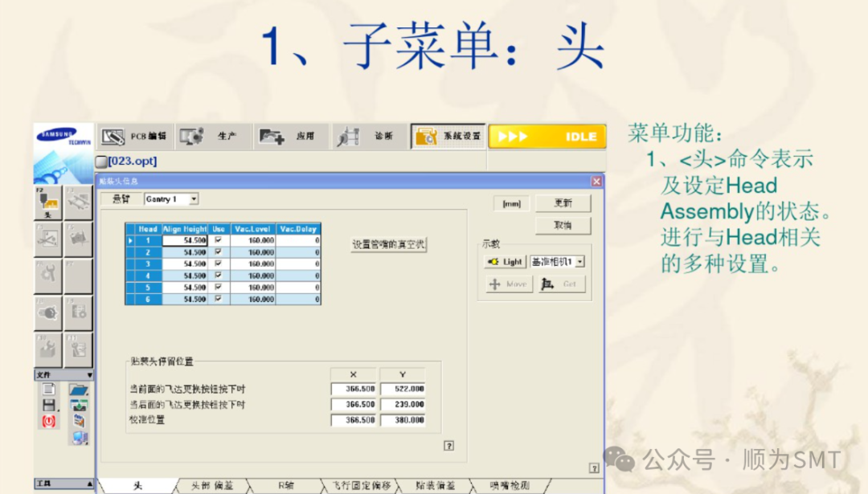Click the open folder file icon

(x=79, y=390)
